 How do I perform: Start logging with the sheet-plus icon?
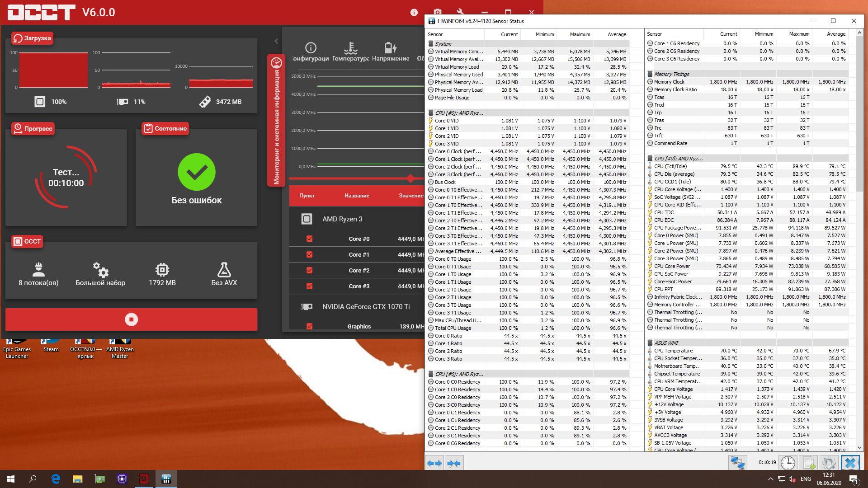(x=808, y=463)
